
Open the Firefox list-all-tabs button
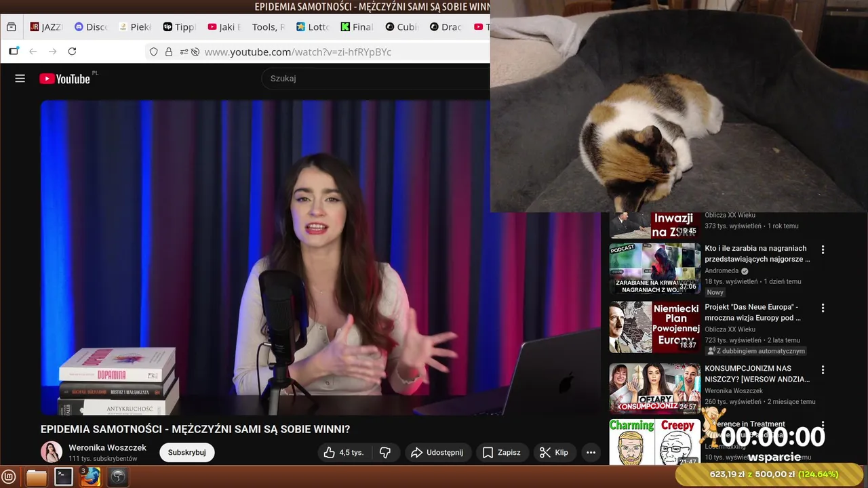[11, 27]
